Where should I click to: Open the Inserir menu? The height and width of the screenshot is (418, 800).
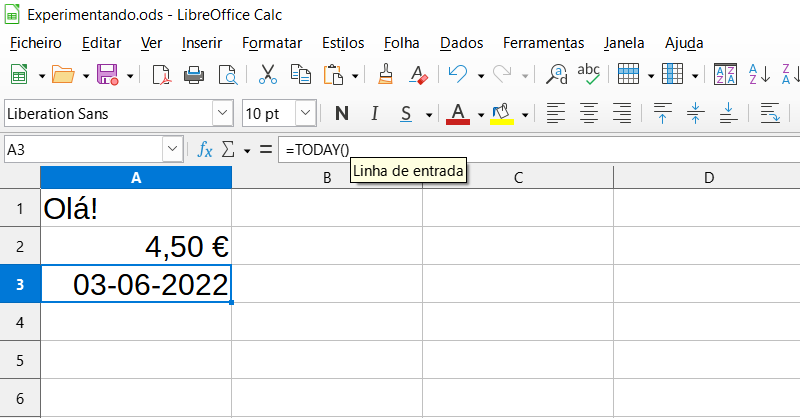(x=202, y=43)
